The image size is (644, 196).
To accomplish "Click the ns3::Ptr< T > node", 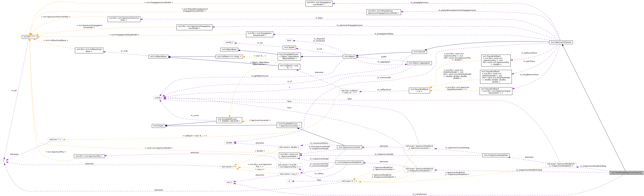I will coord(29,37).
